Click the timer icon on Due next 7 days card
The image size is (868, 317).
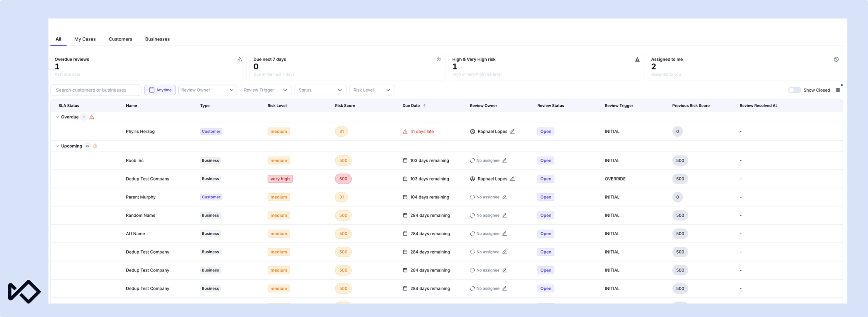click(x=438, y=59)
